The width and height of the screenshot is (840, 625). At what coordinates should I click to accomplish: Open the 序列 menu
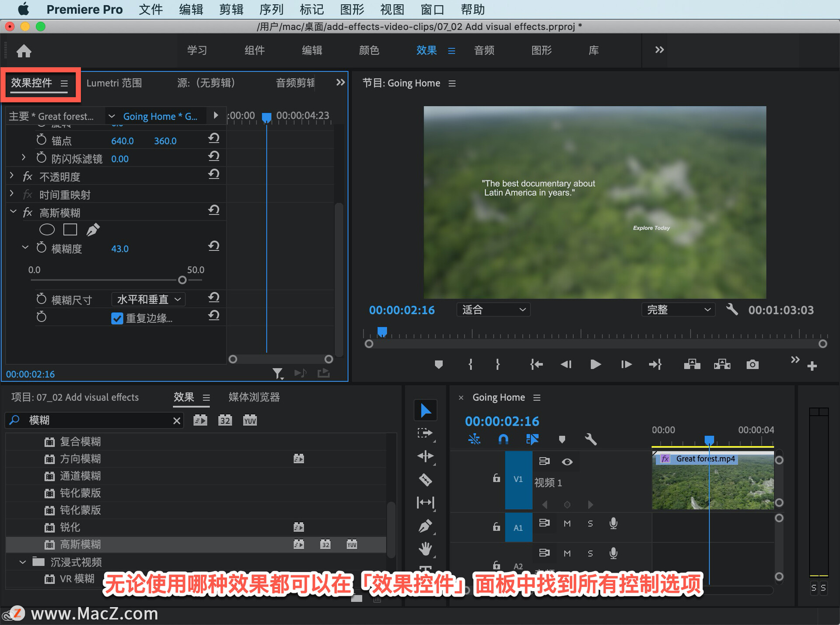(x=271, y=9)
